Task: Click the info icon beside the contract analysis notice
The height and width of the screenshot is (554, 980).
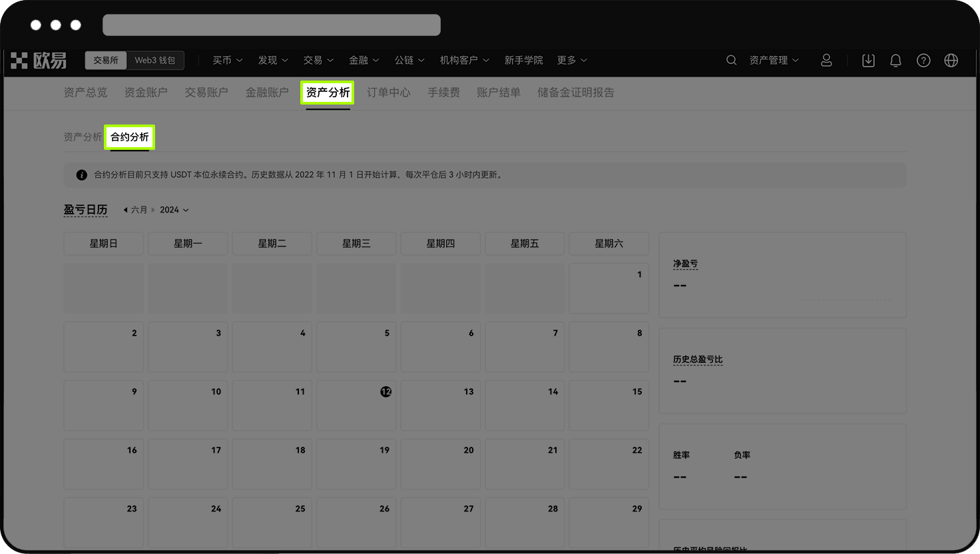Action: click(81, 174)
